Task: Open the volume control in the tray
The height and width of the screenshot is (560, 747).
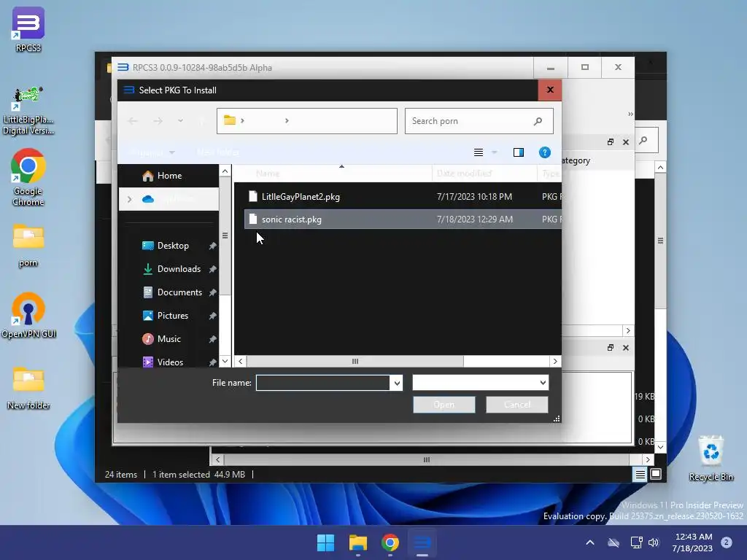Action: click(x=654, y=542)
